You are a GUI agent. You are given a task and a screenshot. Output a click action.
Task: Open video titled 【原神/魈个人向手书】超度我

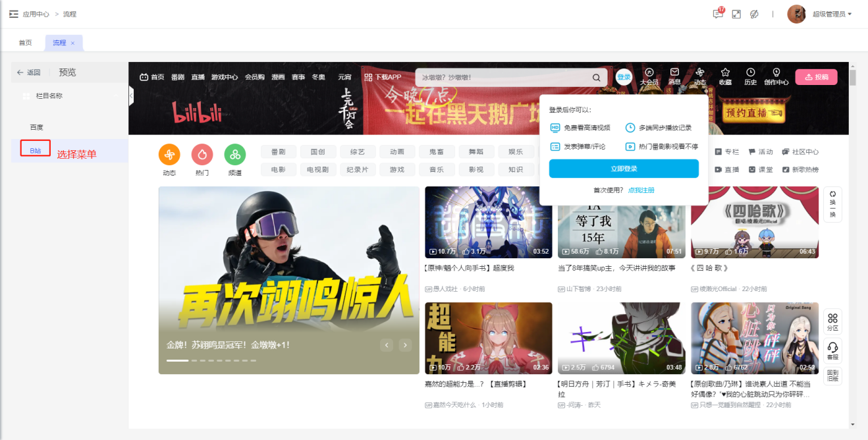[x=470, y=268]
